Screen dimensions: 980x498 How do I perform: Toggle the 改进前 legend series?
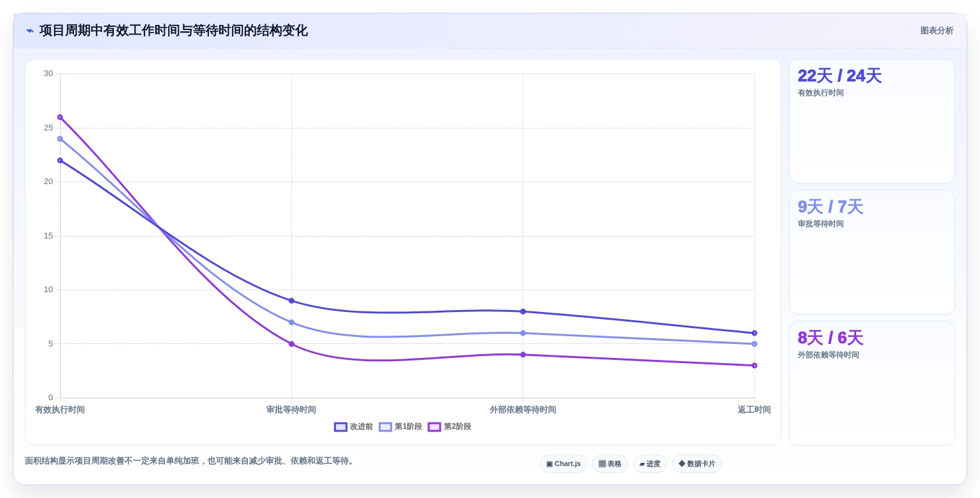coord(353,426)
